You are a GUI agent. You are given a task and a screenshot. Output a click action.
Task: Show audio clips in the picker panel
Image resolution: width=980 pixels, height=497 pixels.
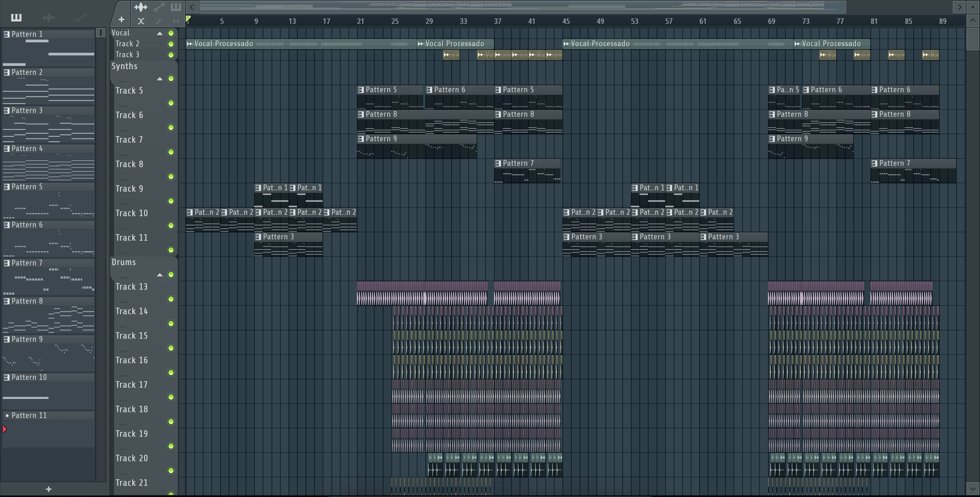pyautogui.click(x=49, y=17)
